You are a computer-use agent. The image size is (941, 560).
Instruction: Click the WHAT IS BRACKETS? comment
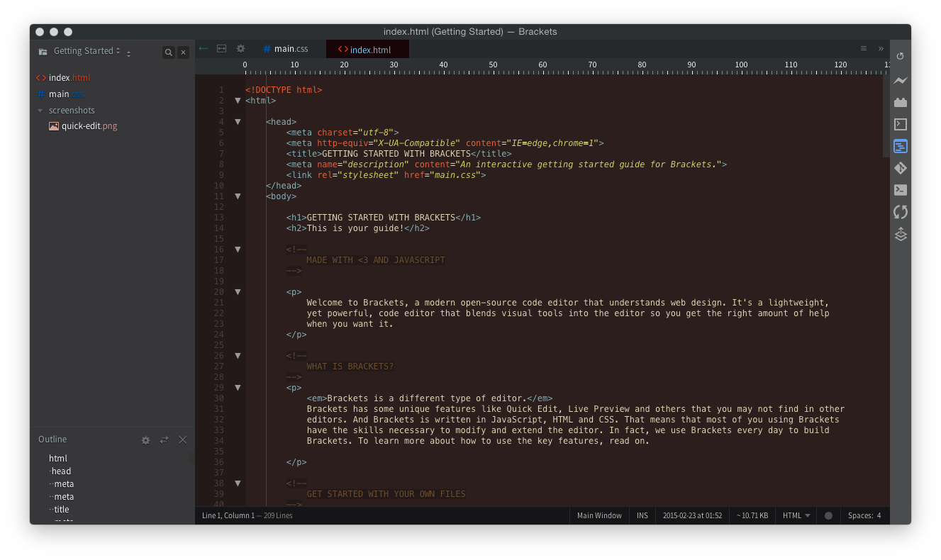(x=350, y=366)
